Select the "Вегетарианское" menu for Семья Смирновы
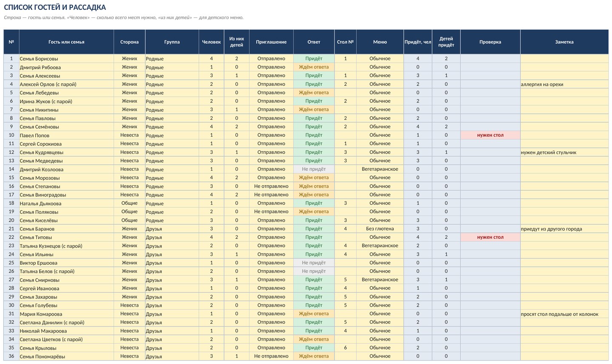This screenshot has height=364, width=612. pos(380,279)
